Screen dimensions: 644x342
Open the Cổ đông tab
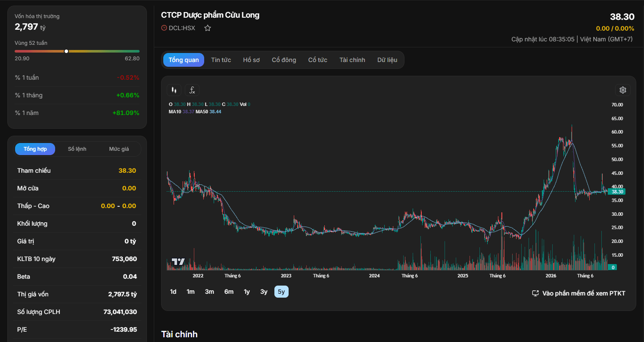pos(284,60)
